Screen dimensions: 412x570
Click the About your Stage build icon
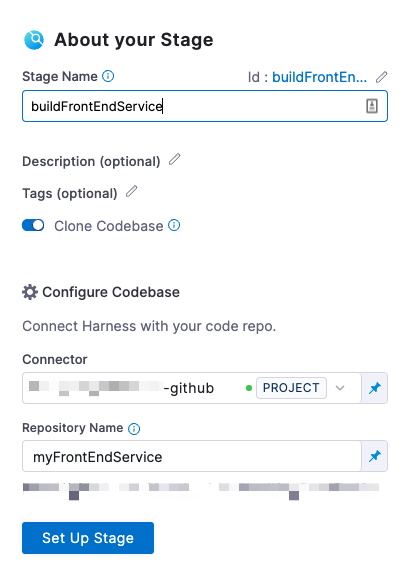pos(34,40)
